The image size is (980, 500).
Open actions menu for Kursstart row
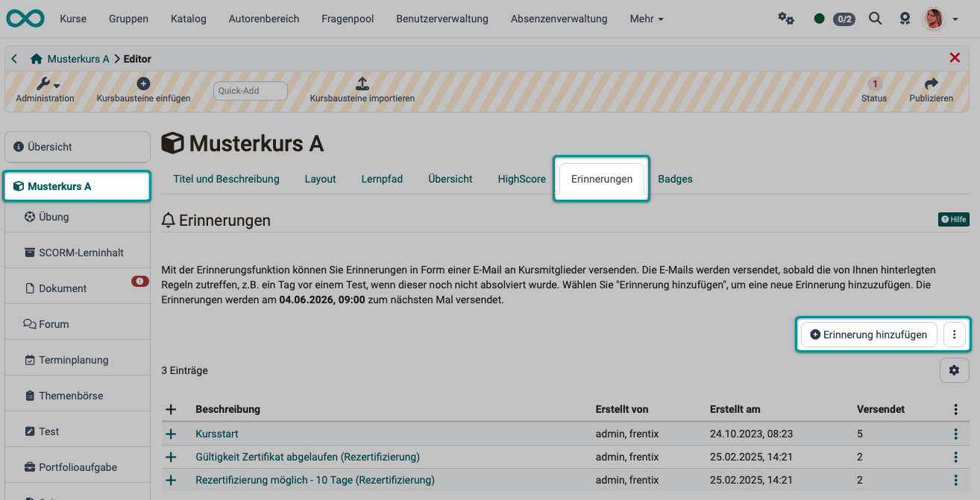tap(955, 434)
